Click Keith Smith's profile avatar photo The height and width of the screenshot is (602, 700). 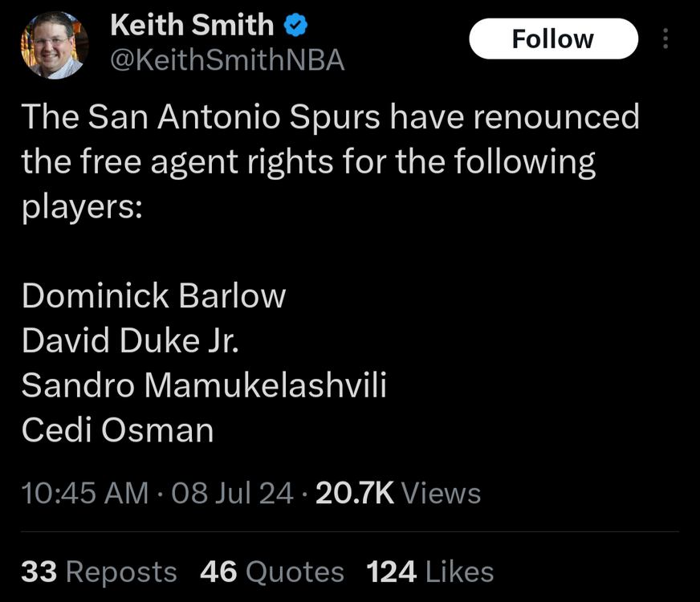coord(54,46)
